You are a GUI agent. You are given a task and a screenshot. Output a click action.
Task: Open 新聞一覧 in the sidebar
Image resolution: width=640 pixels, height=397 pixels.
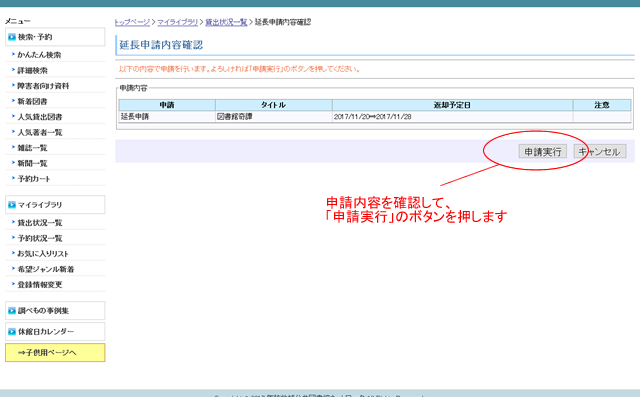point(32,163)
